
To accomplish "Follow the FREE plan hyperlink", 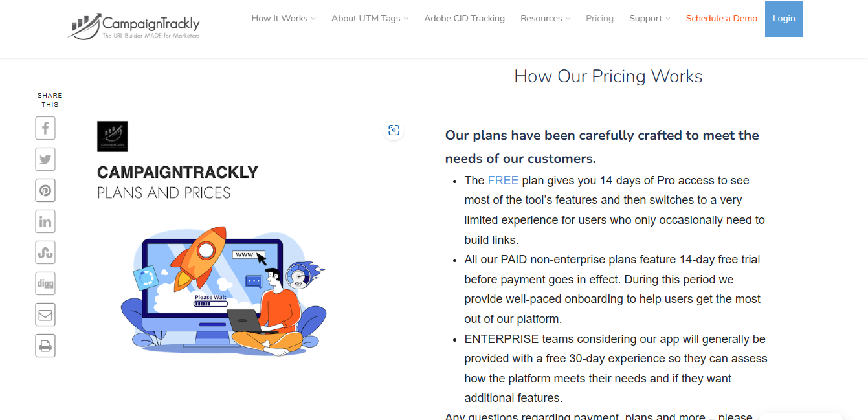I will [x=503, y=181].
